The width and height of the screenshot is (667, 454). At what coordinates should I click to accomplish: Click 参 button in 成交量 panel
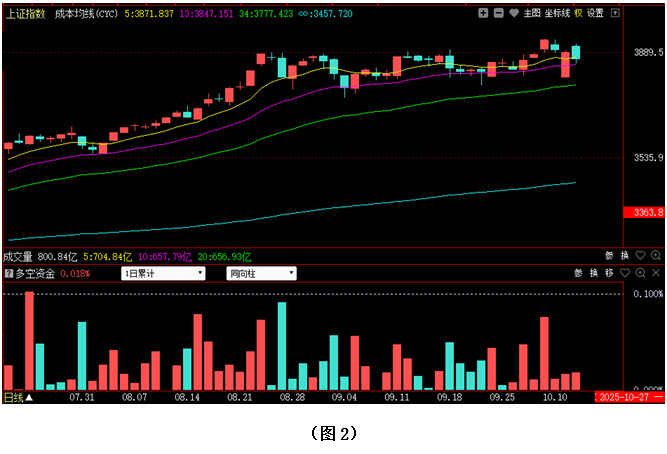[x=610, y=256]
